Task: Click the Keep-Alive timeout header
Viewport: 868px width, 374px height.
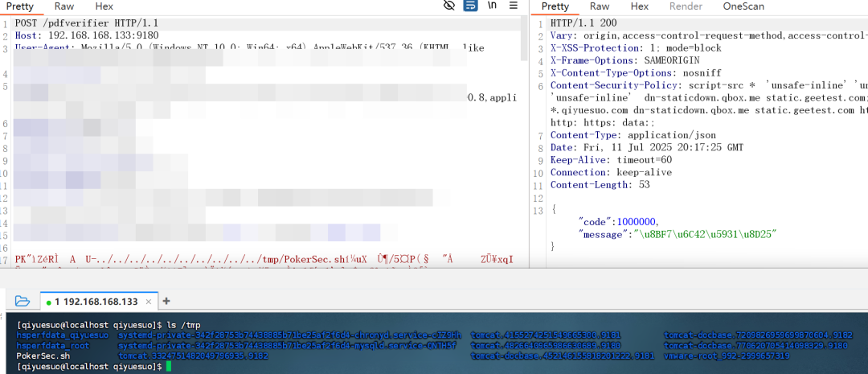Action: [611, 159]
